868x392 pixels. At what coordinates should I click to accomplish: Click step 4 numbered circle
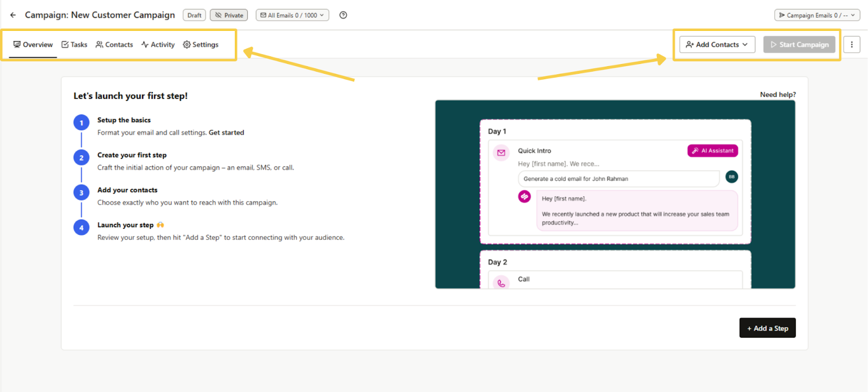coord(81,228)
